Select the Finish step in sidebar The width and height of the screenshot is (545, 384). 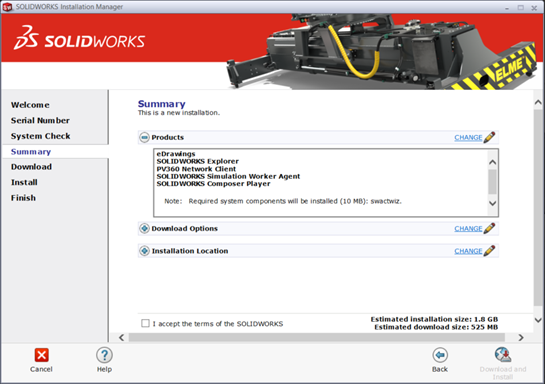point(23,198)
